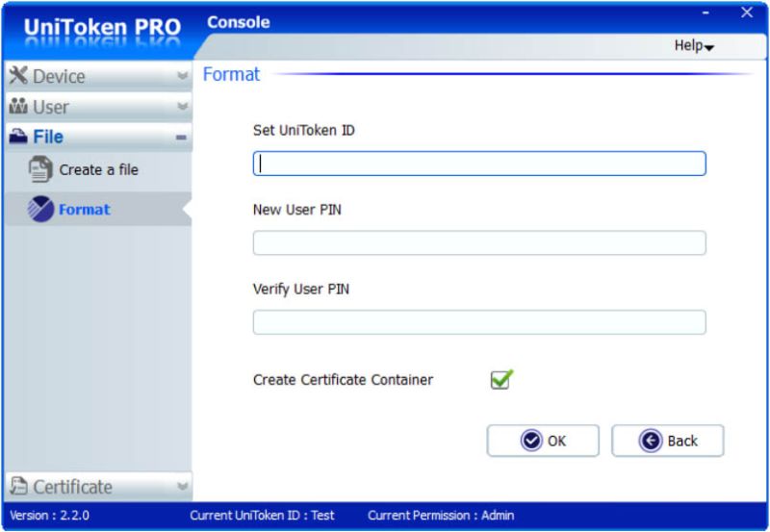
Task: Click the Console title tab
Action: click(x=238, y=22)
